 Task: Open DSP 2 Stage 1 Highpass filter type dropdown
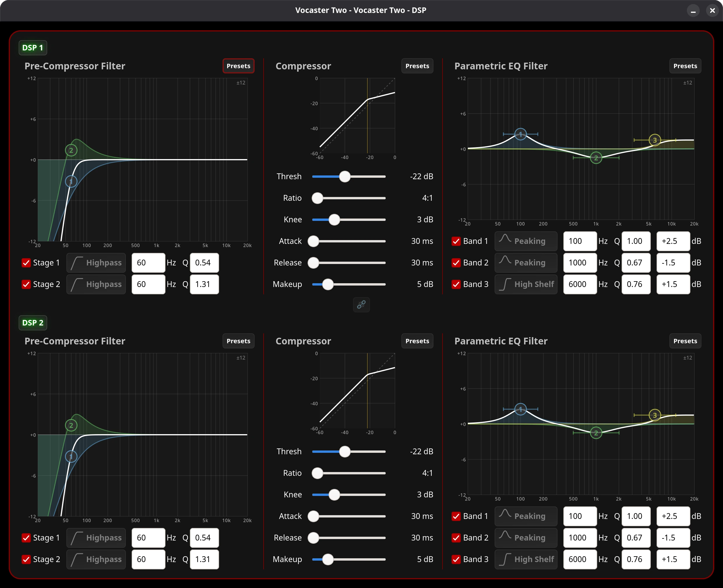(x=96, y=538)
